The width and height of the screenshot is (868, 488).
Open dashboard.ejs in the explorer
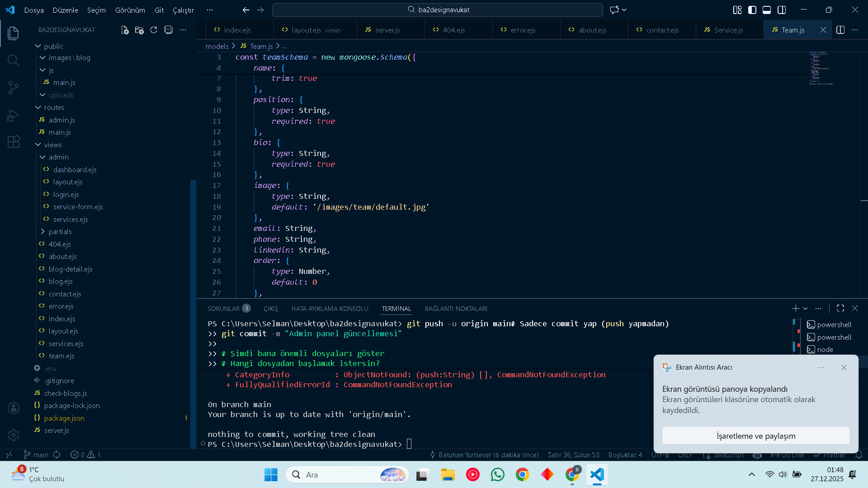75,169
